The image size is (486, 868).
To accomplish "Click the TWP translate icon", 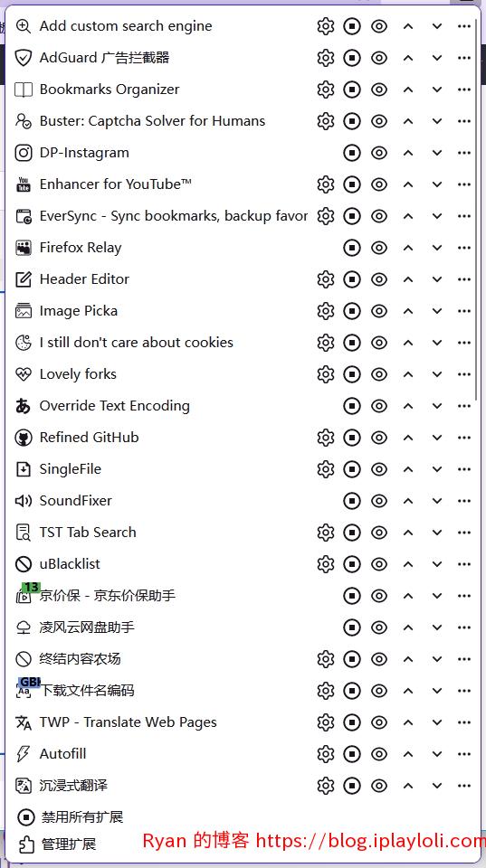I will [x=24, y=722].
